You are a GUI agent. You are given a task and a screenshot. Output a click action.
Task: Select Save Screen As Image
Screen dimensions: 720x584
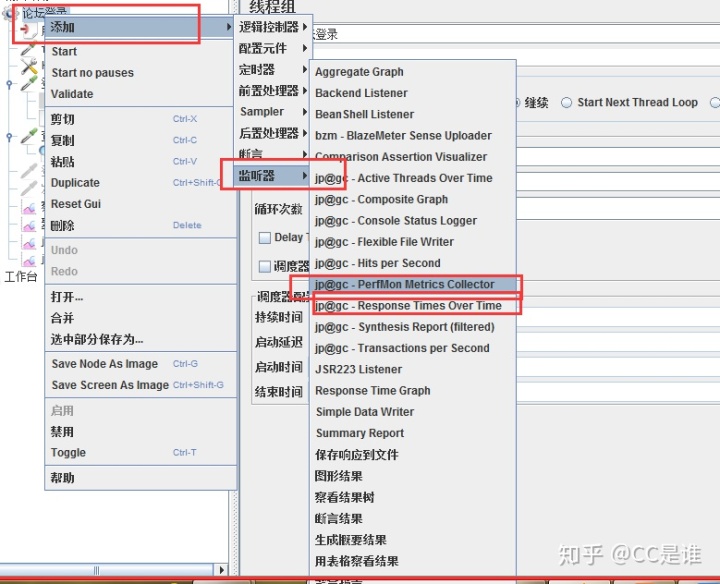pyautogui.click(x=141, y=385)
